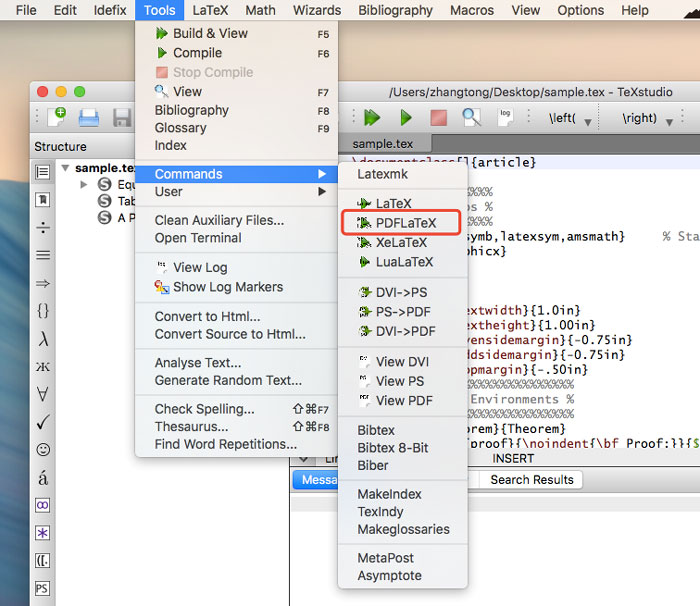Open the arrow symbols panel icon
This screenshot has height=606, width=700.
coord(43,283)
